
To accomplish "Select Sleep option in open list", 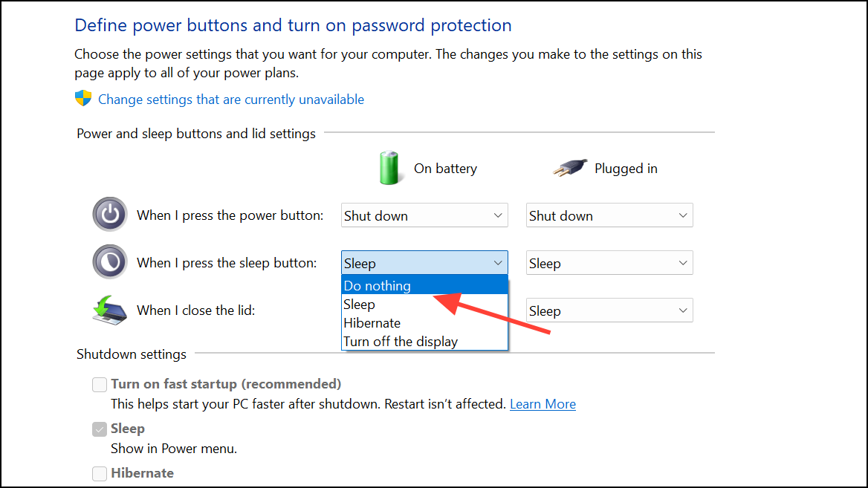I will click(424, 305).
